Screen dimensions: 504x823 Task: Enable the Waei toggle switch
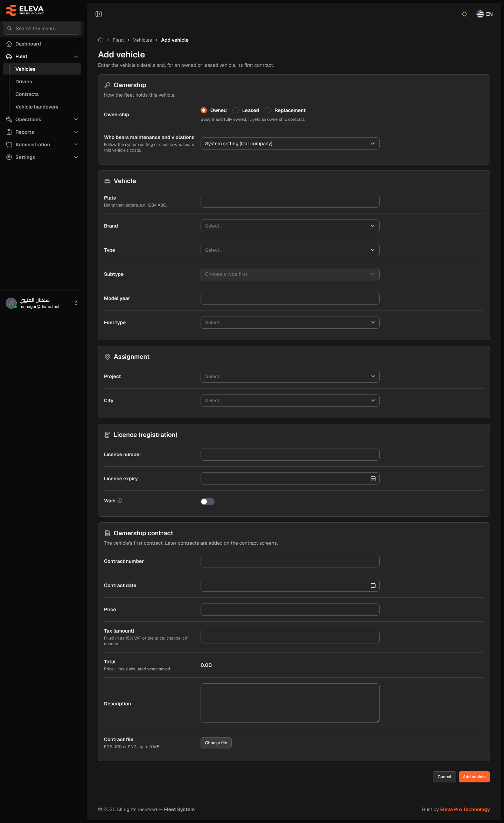click(208, 502)
